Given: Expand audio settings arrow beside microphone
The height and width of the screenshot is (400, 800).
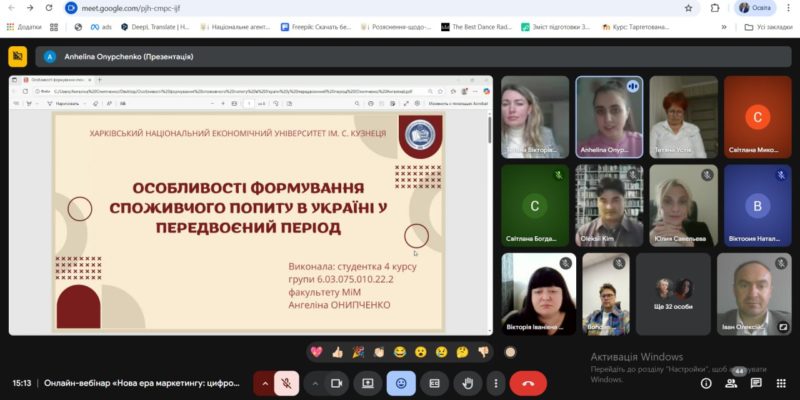Looking at the screenshot, I should pos(265,383).
